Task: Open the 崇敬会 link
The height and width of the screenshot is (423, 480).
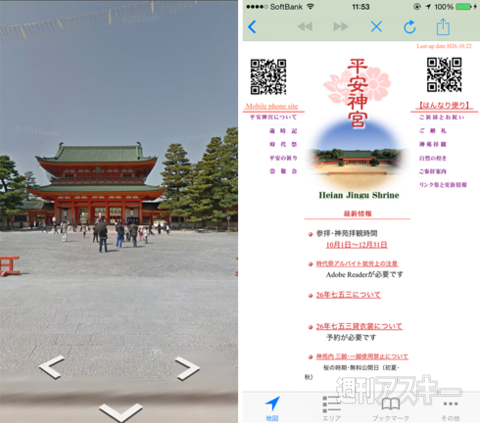Action: click(x=283, y=171)
